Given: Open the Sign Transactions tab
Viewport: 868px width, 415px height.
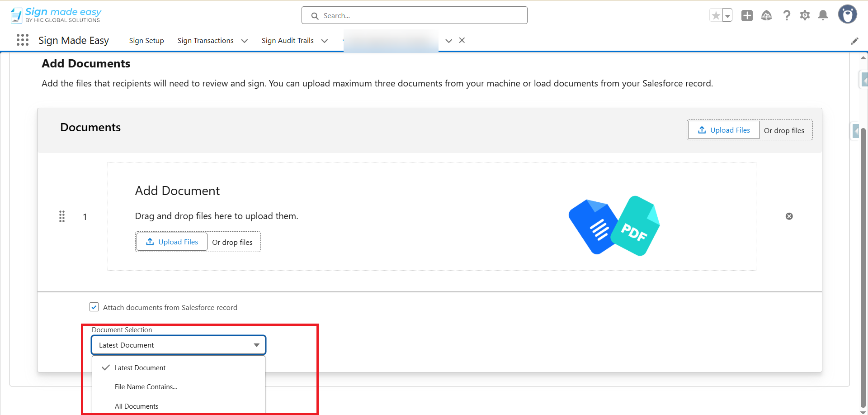Looking at the screenshot, I should click(x=206, y=41).
